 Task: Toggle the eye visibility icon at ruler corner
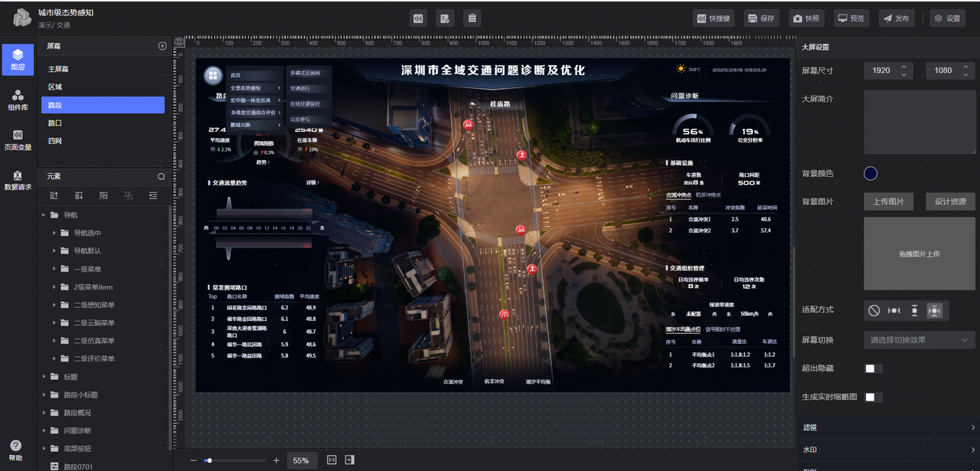pos(180,42)
